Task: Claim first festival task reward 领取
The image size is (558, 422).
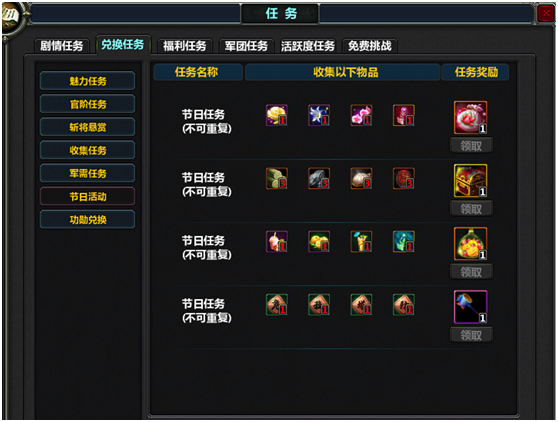Action: (471, 146)
